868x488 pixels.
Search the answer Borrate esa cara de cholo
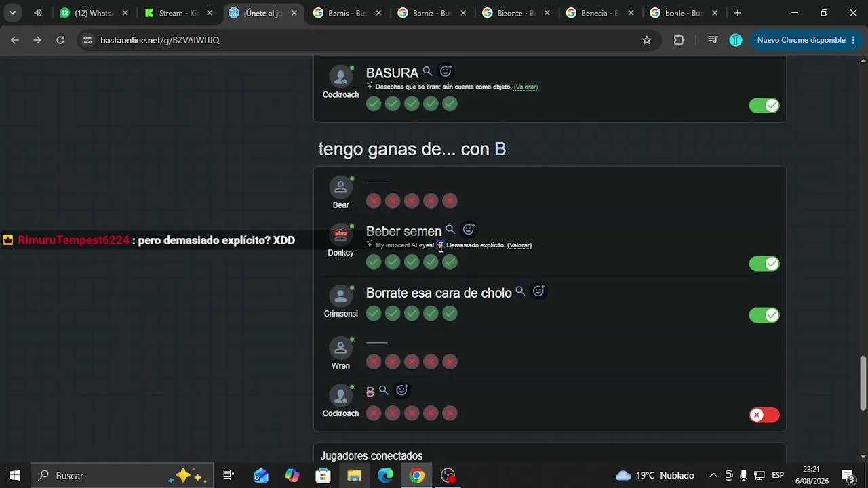[520, 291]
